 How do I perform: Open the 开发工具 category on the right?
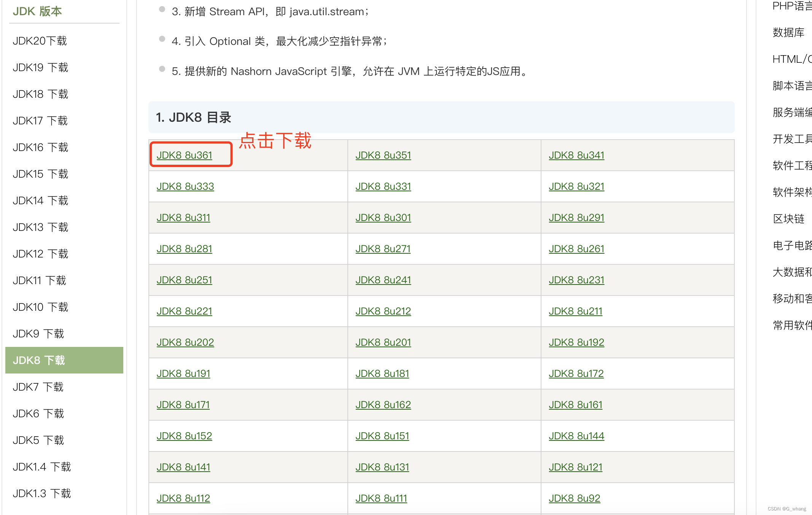coord(791,139)
